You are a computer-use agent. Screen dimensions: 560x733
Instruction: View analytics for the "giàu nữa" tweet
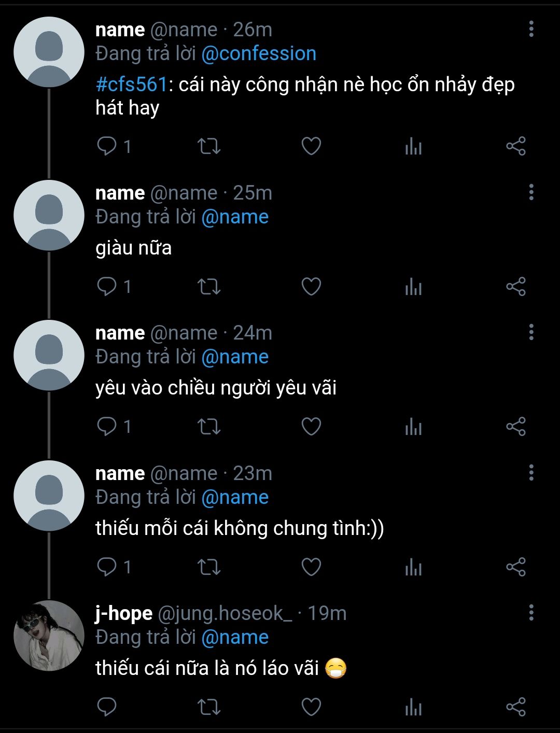click(413, 287)
